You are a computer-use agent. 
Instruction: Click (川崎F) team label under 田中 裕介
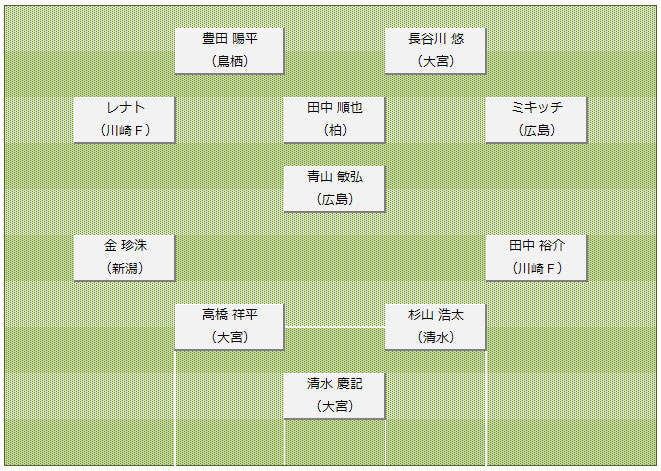click(x=536, y=269)
